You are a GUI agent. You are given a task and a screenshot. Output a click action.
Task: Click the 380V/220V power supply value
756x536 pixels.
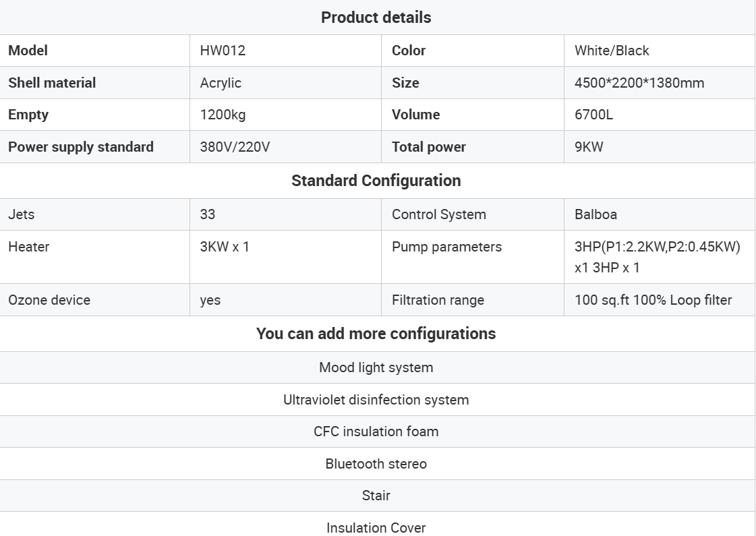click(235, 147)
